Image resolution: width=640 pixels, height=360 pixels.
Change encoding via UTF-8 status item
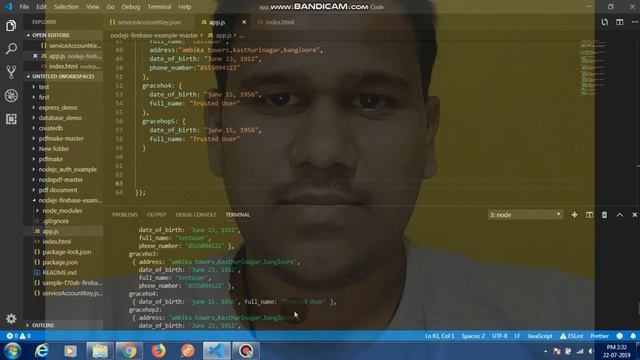[x=500, y=336]
